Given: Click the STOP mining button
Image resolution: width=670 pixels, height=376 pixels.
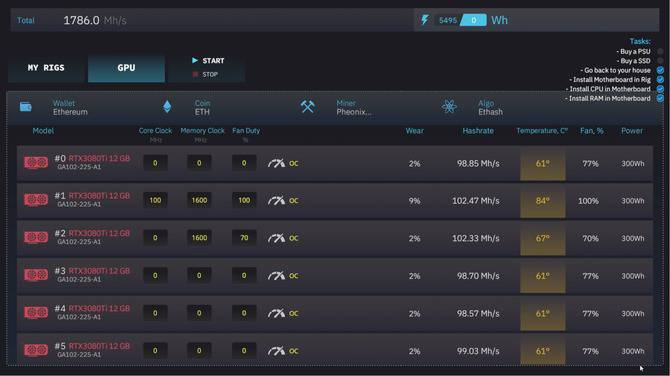Looking at the screenshot, I should [x=206, y=74].
